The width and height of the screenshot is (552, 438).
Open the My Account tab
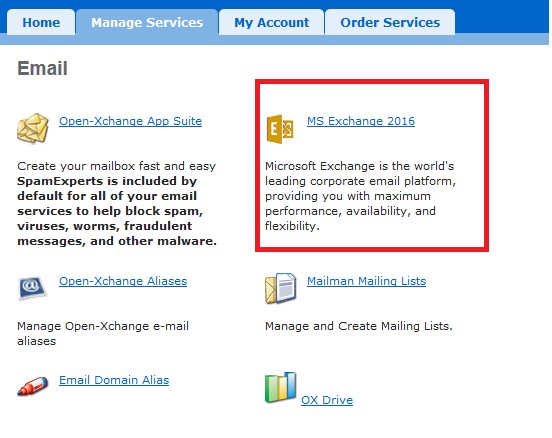point(271,22)
